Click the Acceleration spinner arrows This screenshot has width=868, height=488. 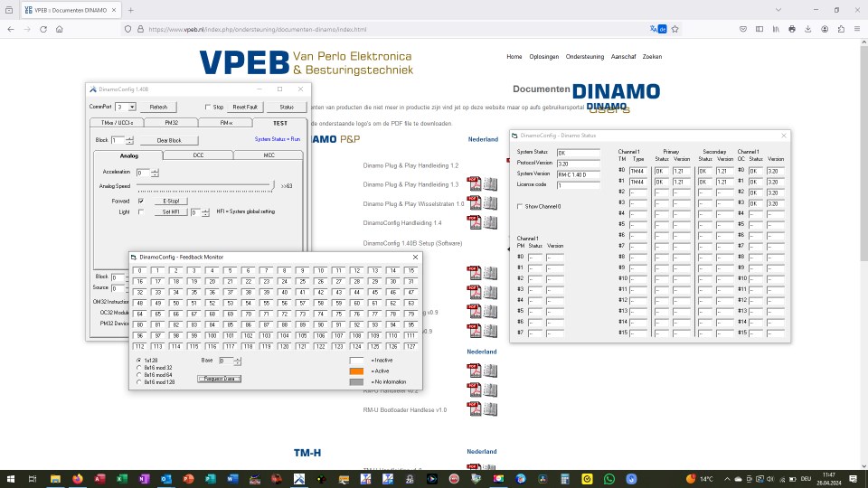[155, 172]
